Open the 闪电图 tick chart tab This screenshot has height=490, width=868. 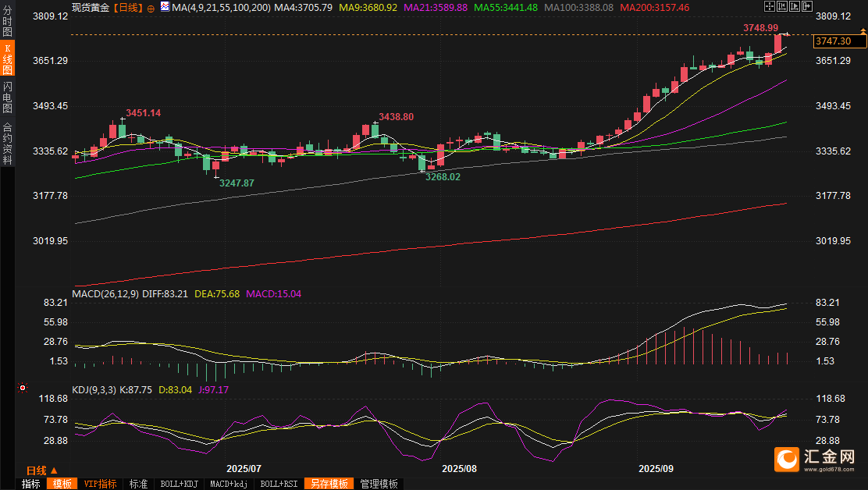pos(7,97)
